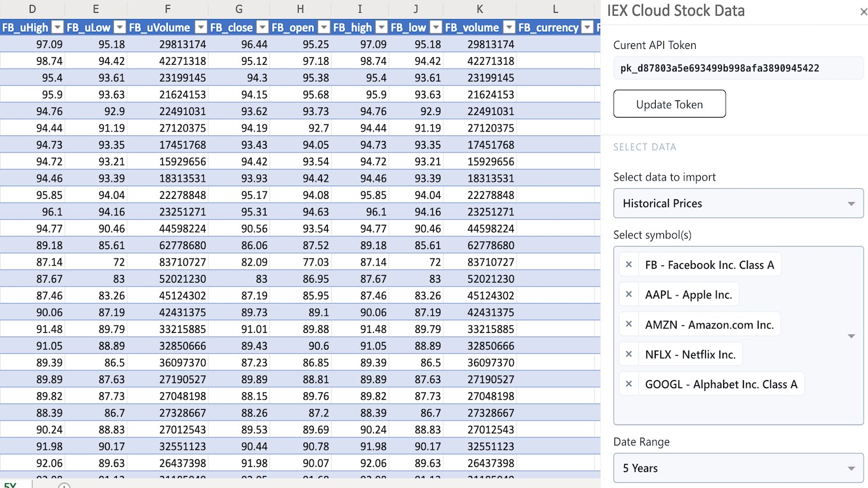Select the cell containing 86.06
This screenshot has height=488, width=868.
[239, 245]
